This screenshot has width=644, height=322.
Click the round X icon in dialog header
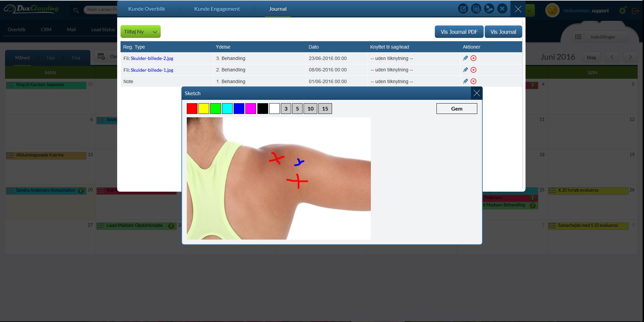[x=502, y=9]
